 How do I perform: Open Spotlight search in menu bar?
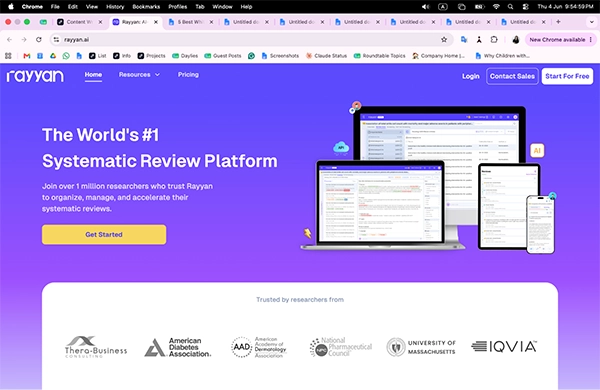click(510, 7)
